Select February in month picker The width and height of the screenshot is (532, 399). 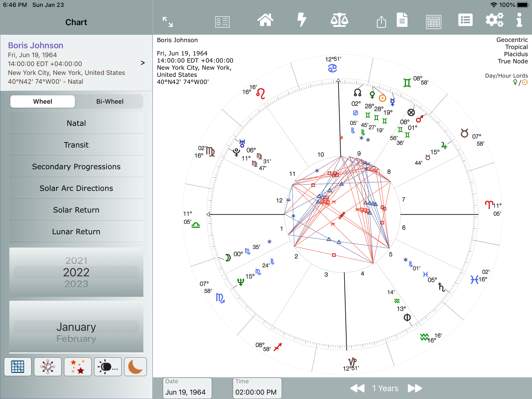tap(76, 339)
